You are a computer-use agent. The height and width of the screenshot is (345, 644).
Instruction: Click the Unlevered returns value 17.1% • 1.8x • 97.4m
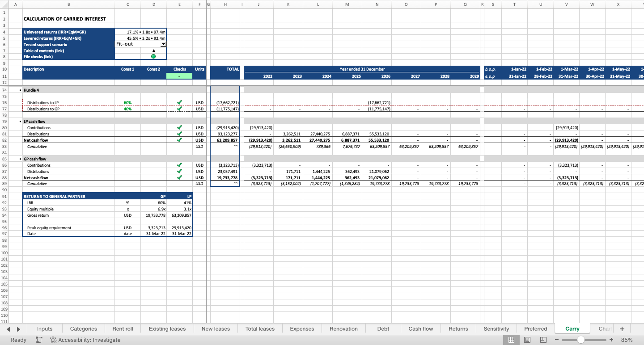coord(140,32)
